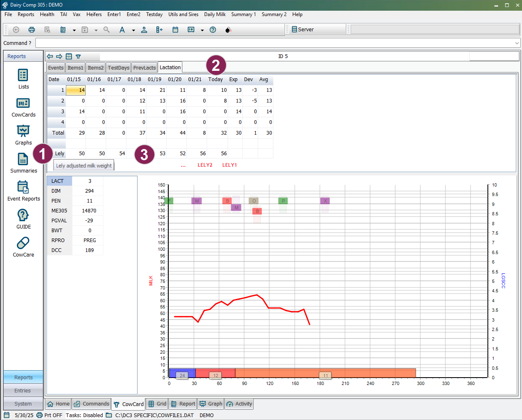Go to previous cow arrow
The image size is (522, 420).
coord(50,56)
